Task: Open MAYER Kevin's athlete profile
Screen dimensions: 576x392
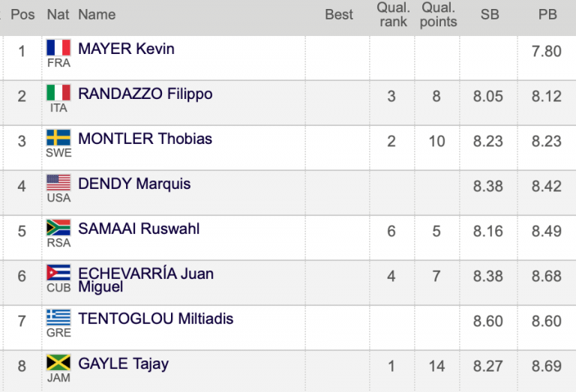Action: [x=126, y=49]
